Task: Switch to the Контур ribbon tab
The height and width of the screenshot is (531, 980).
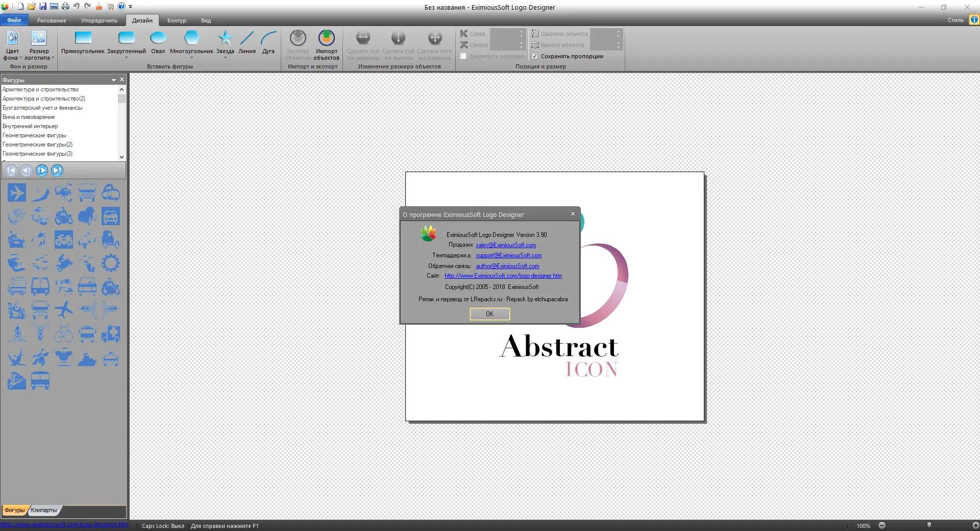Action: [x=176, y=20]
